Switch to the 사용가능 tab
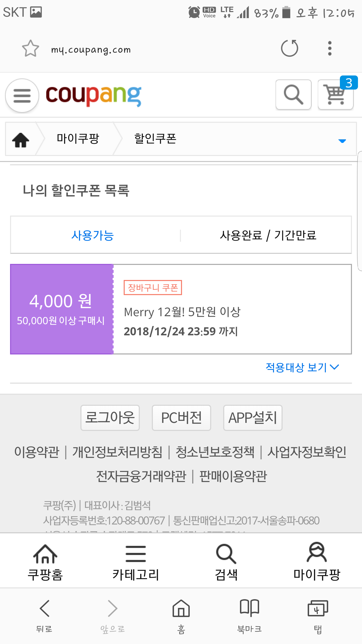362x644 pixels. point(93,235)
